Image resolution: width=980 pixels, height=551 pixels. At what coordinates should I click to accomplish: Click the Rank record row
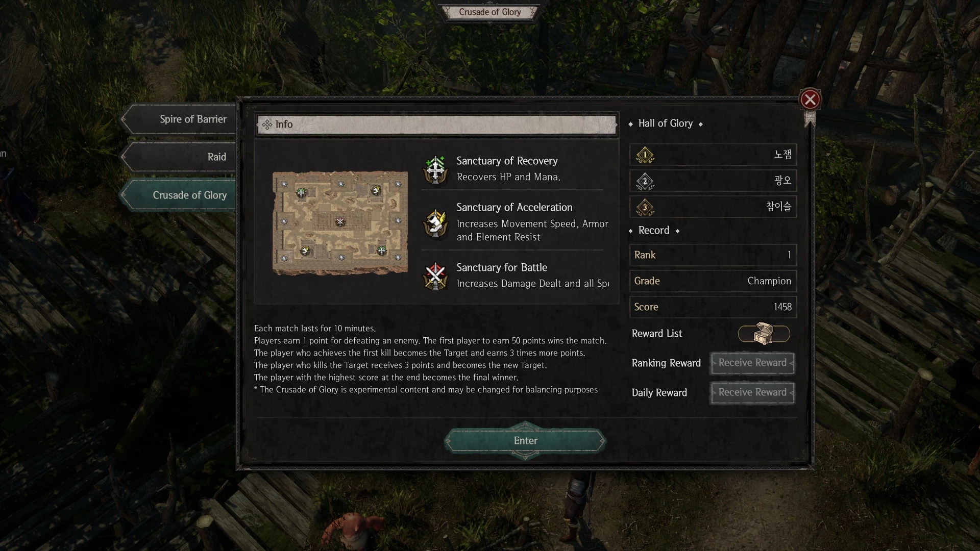(x=713, y=255)
